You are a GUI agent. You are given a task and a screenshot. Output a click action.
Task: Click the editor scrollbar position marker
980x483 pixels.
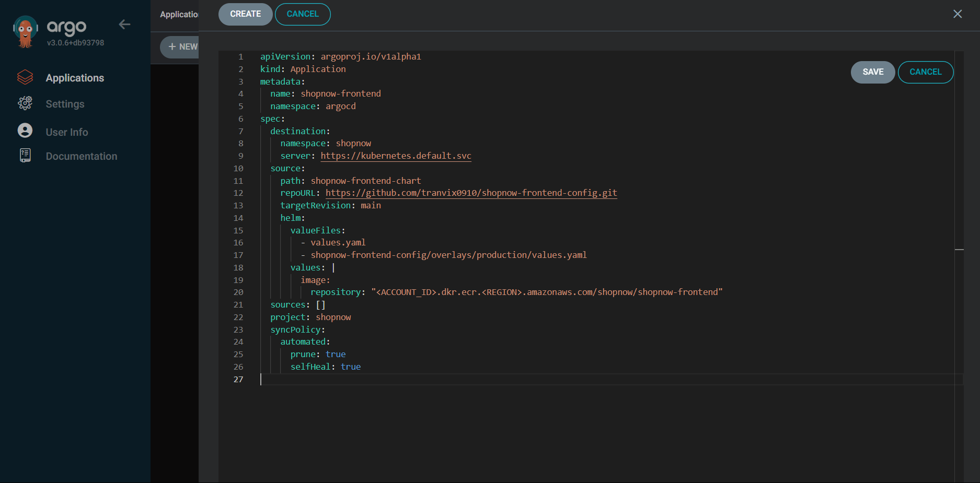pos(959,250)
